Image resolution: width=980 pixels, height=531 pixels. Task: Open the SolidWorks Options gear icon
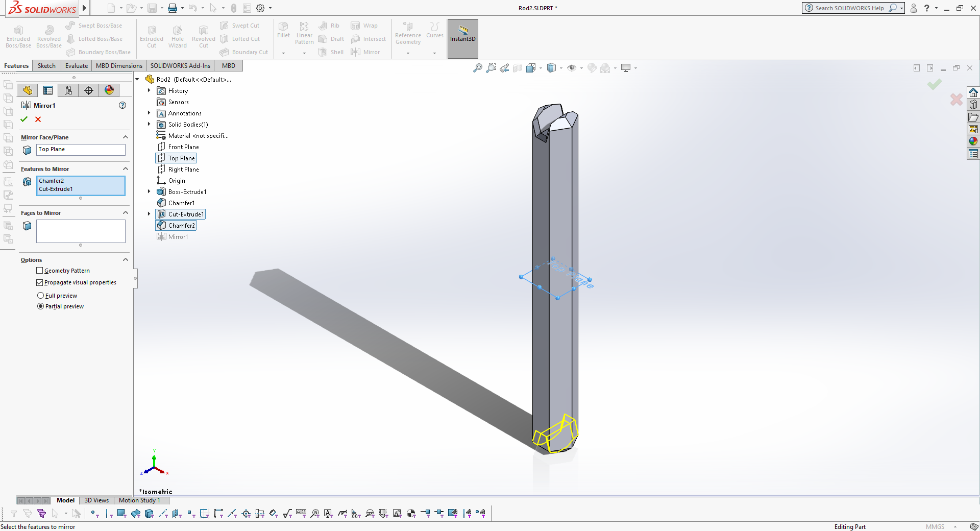[x=260, y=8]
